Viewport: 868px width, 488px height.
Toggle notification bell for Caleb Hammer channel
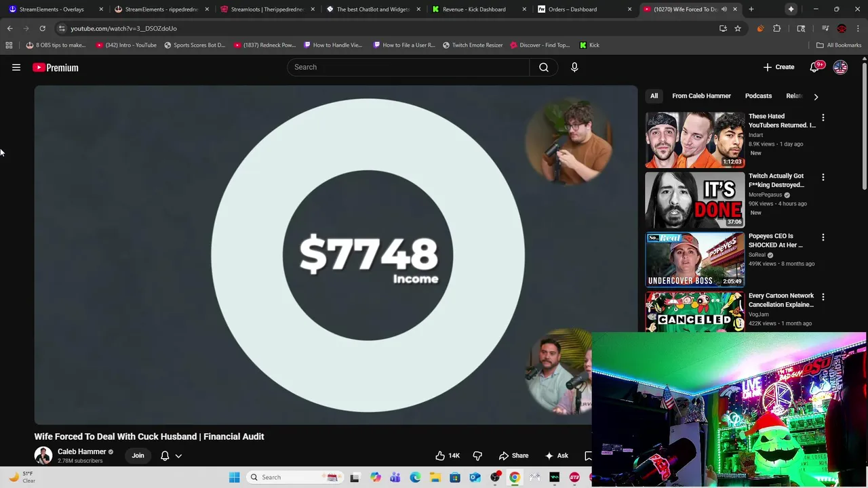(165, 455)
